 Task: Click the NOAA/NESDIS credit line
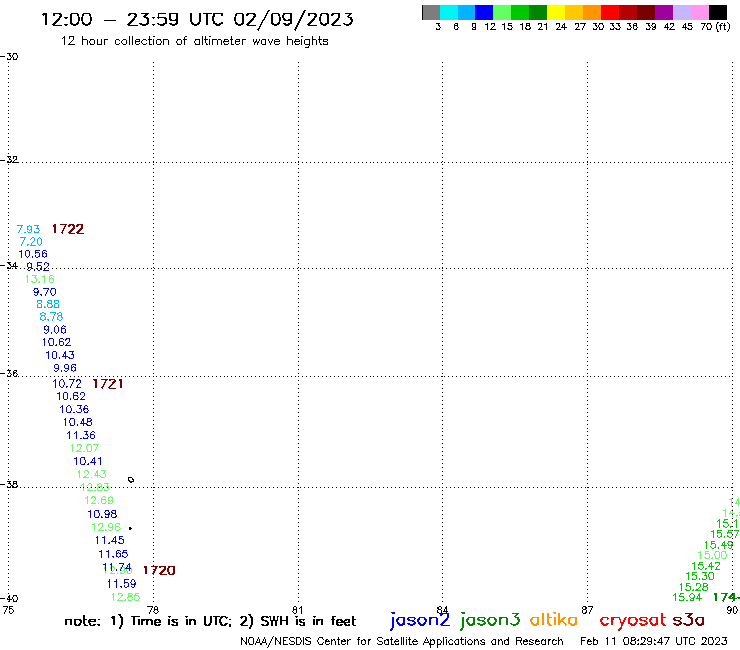coord(402,642)
